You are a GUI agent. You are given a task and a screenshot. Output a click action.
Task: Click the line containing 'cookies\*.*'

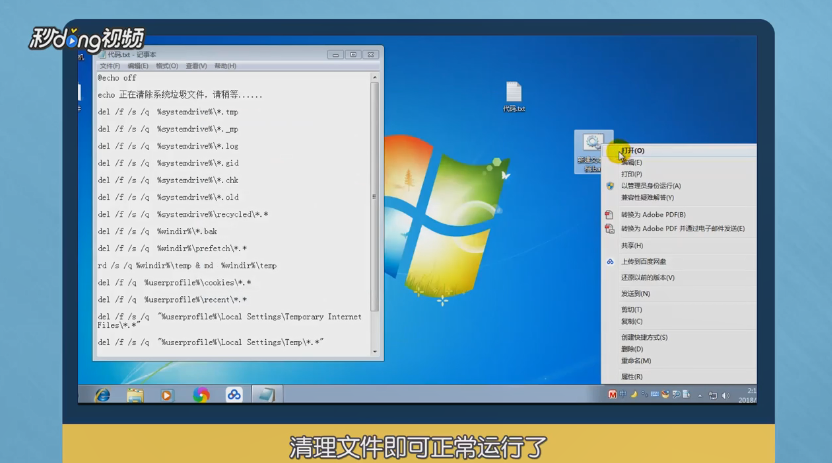tap(174, 283)
